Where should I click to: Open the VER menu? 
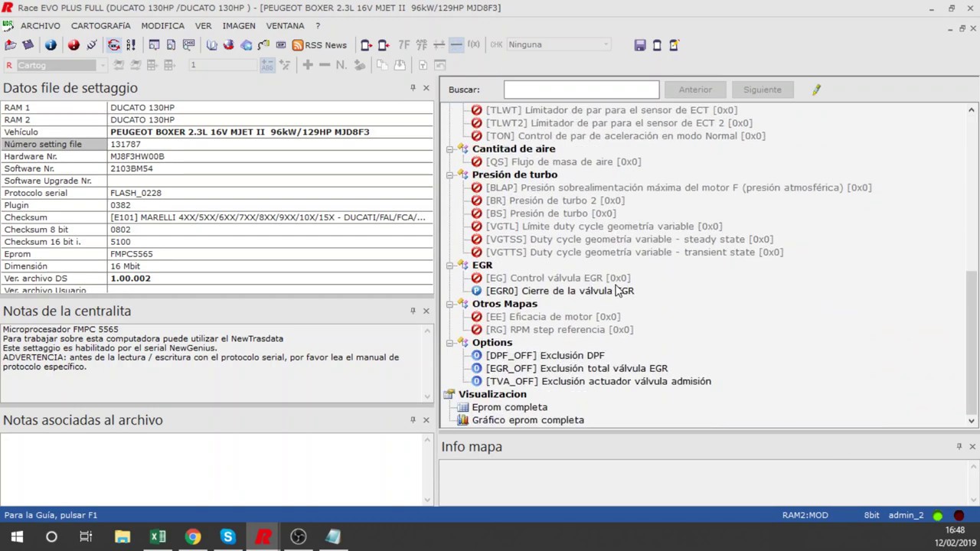pos(203,25)
